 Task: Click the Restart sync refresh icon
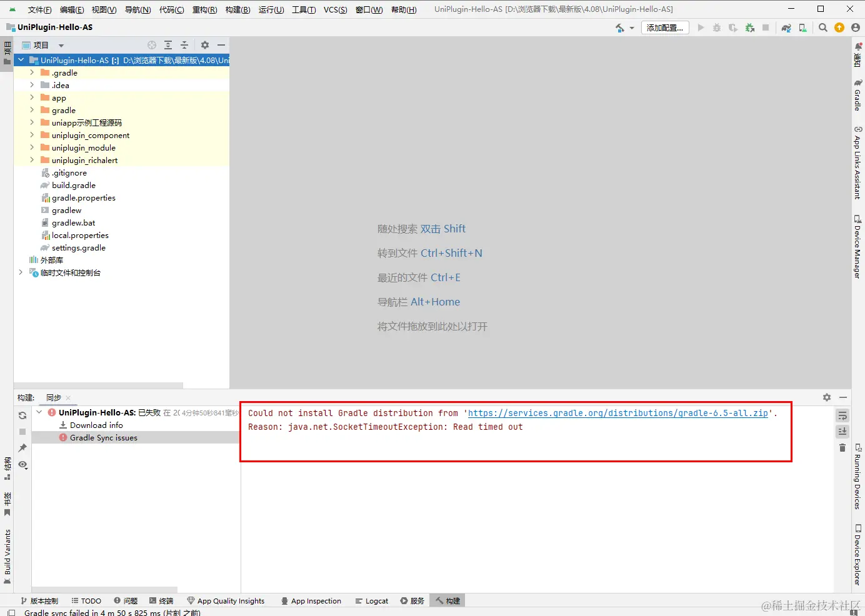[22, 415]
